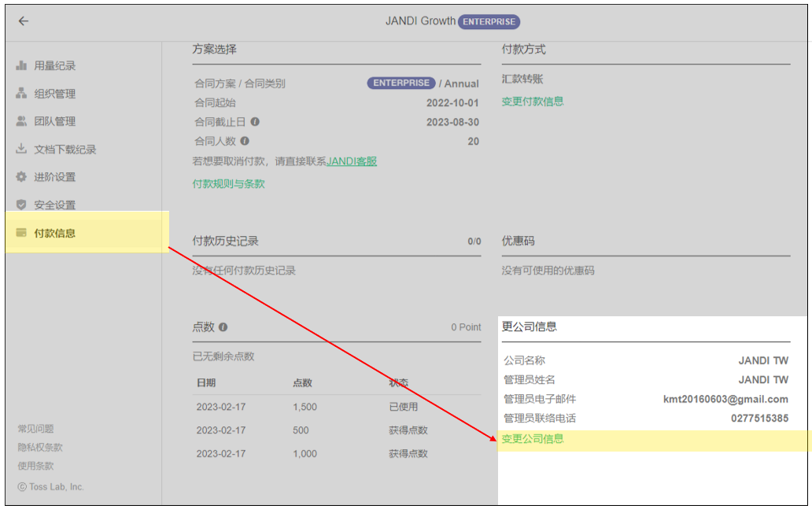Image resolution: width=812 pixels, height=509 pixels.
Task: Click the 0 Point balance text
Action: [x=466, y=327]
